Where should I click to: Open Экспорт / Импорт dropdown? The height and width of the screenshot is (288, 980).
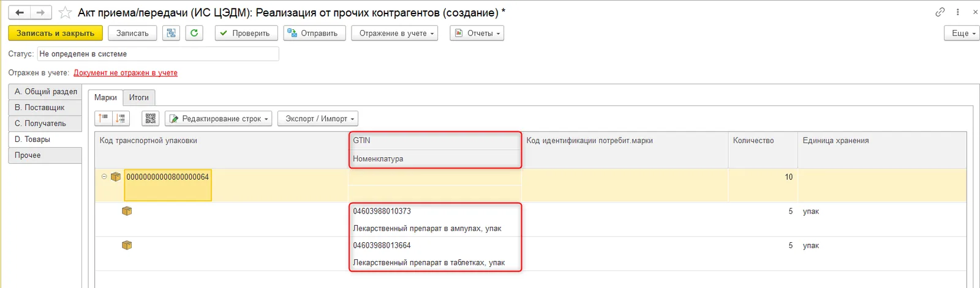[318, 119]
